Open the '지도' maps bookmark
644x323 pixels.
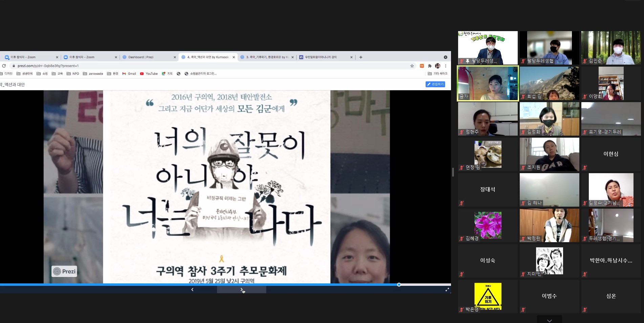[167, 74]
